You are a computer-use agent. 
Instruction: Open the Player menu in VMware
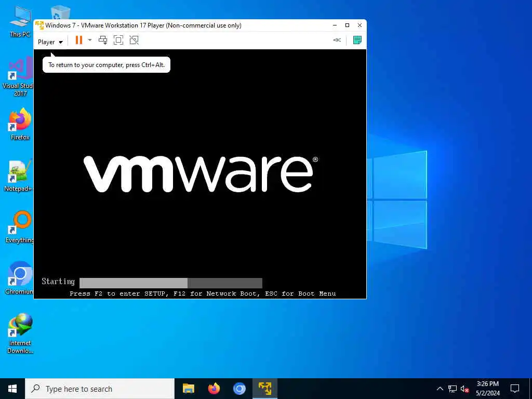50,42
